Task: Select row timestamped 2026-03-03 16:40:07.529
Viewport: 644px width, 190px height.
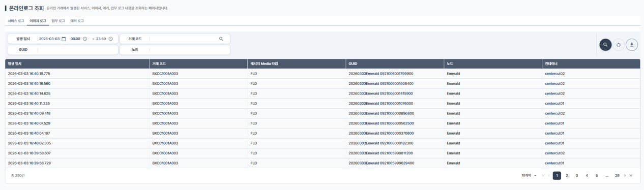Action: click(323, 123)
